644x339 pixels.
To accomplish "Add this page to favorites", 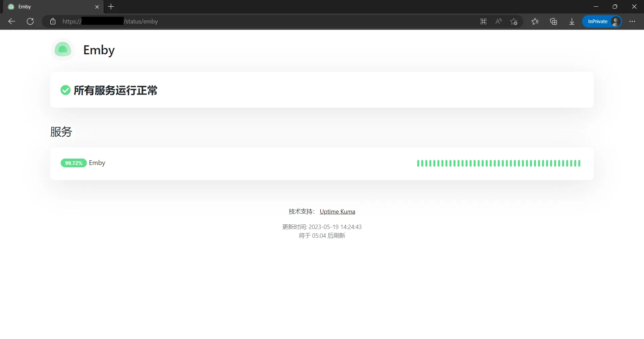I will 514,21.
